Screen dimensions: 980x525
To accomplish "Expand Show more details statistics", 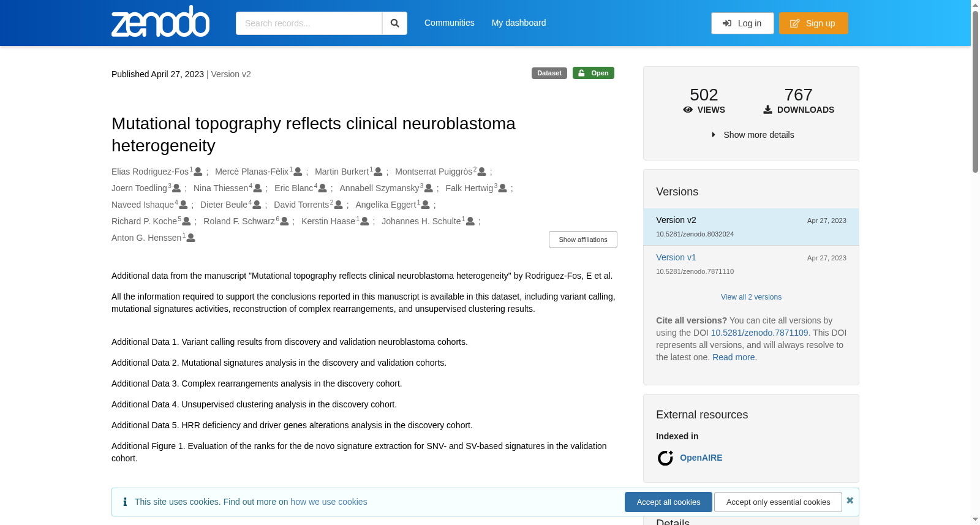I will pyautogui.click(x=752, y=135).
